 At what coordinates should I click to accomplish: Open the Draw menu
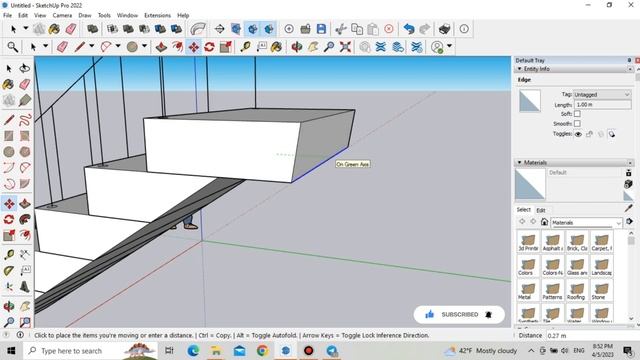click(x=84, y=15)
